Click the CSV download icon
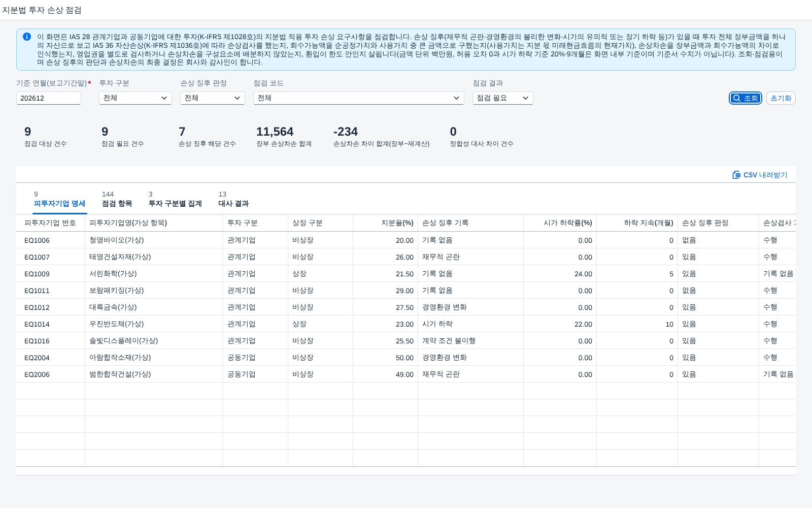812x508 pixels. pos(736,175)
